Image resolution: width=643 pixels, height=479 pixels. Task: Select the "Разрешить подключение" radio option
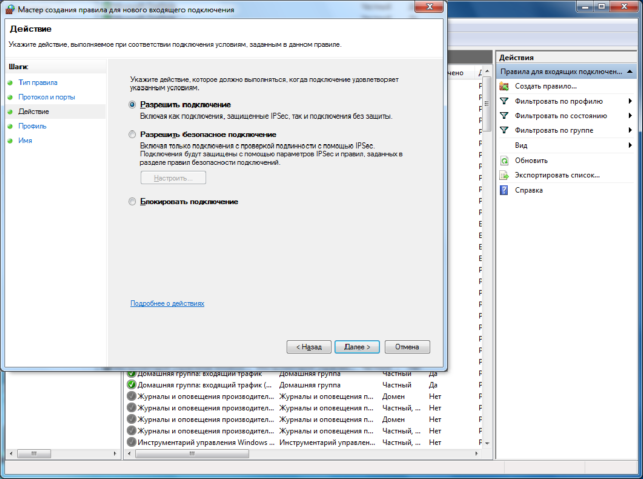pos(132,105)
